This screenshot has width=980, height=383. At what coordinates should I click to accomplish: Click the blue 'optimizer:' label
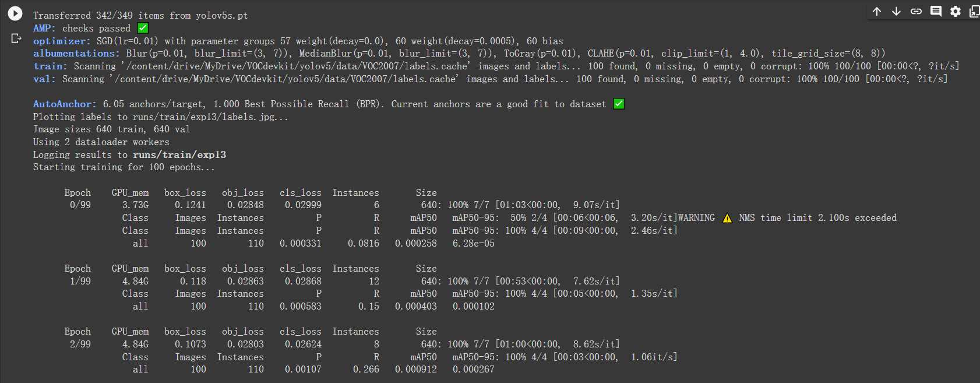click(x=62, y=41)
